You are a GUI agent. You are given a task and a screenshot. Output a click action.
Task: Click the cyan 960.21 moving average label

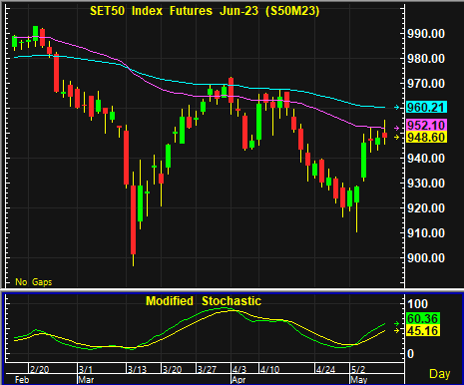point(426,107)
